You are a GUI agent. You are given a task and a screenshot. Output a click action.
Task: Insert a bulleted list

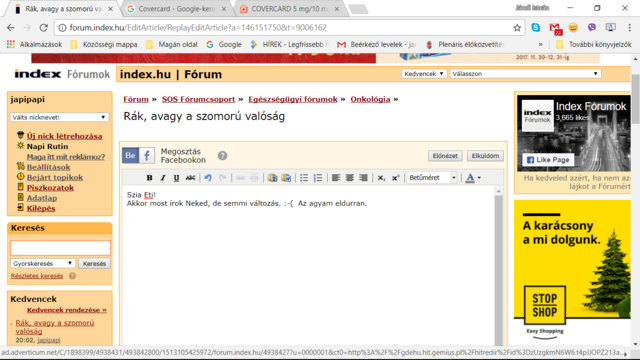pyautogui.click(x=304, y=178)
